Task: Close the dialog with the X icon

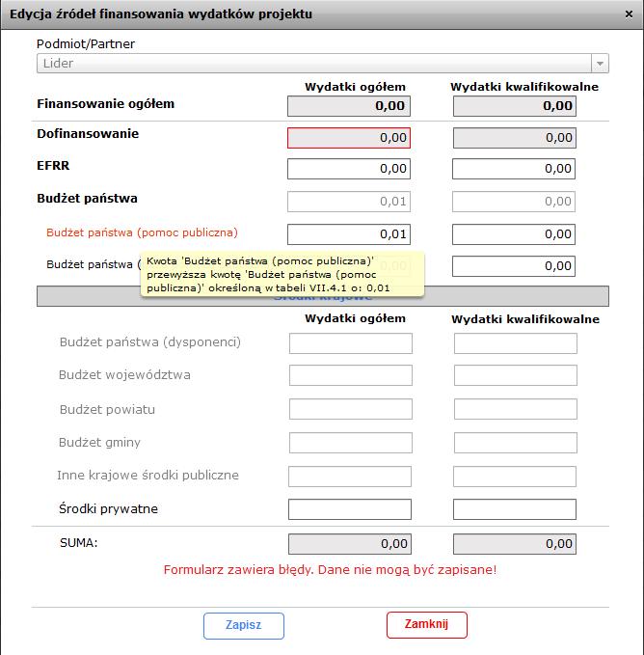Action: (629, 14)
